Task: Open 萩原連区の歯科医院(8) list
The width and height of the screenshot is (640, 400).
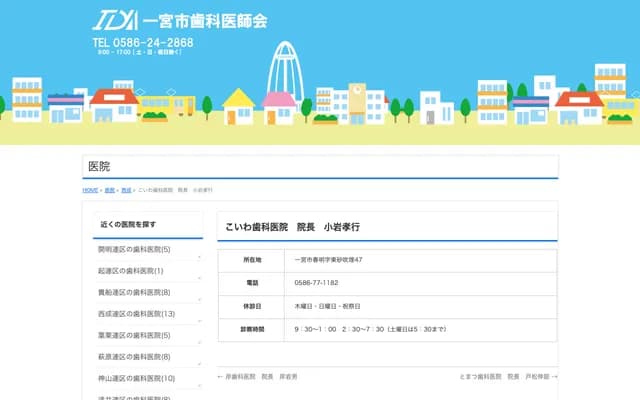Action: (x=134, y=357)
